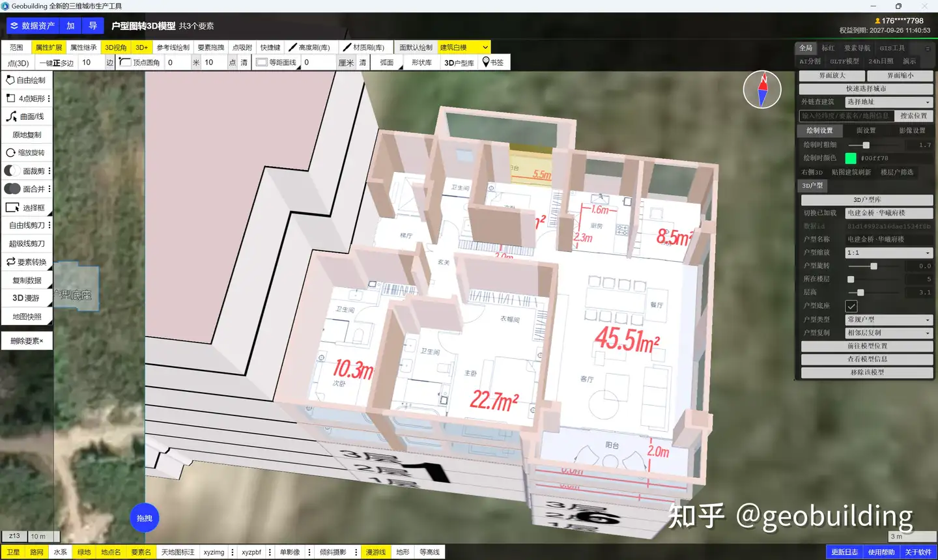Click the 一键正多边 sides number field
The width and height of the screenshot is (938, 560).
point(91,63)
